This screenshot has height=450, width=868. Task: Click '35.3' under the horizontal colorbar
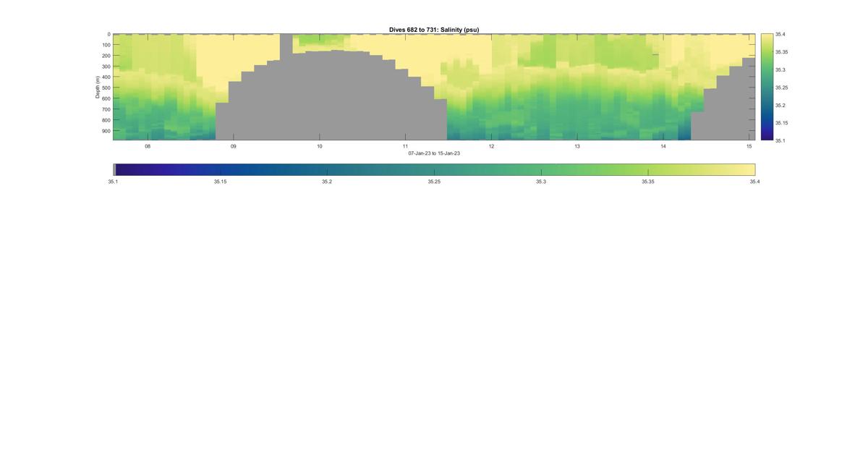click(541, 182)
